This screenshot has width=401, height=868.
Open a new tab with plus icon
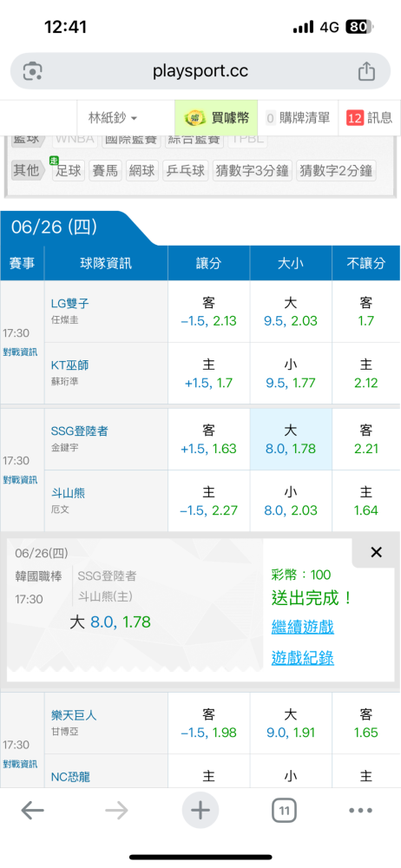tap(200, 811)
